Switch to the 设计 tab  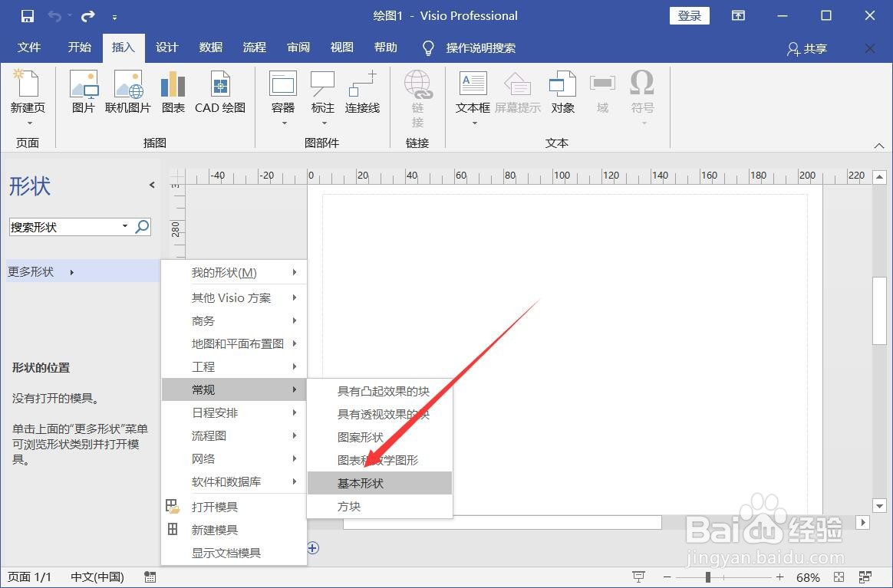pyautogui.click(x=167, y=48)
